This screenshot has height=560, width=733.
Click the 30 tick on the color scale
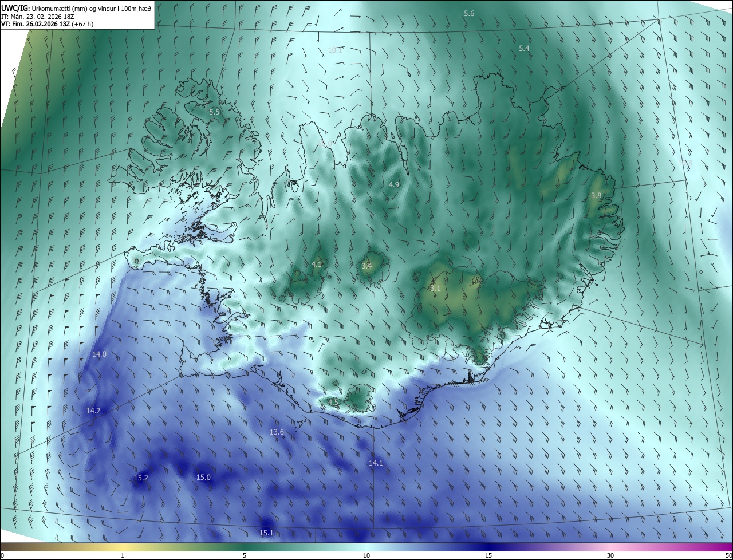click(x=610, y=555)
